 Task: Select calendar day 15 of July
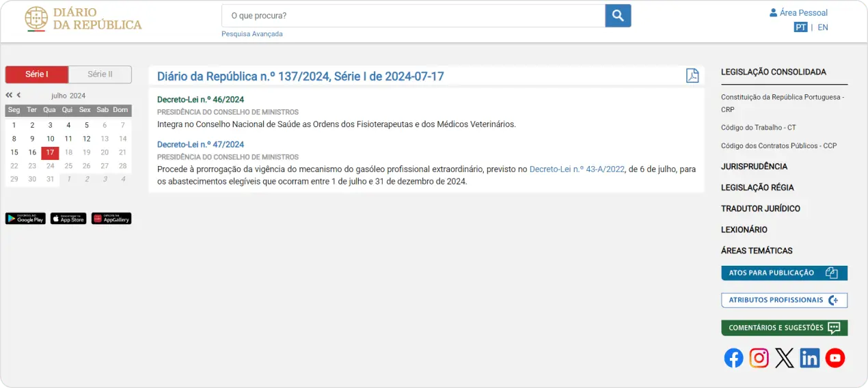coord(14,153)
